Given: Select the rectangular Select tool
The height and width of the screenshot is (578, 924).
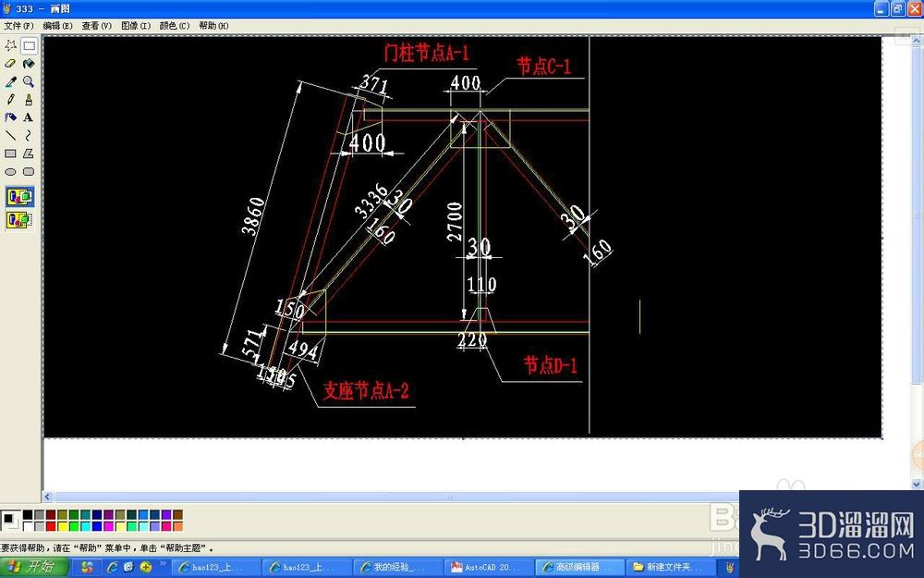Looking at the screenshot, I should 29,45.
